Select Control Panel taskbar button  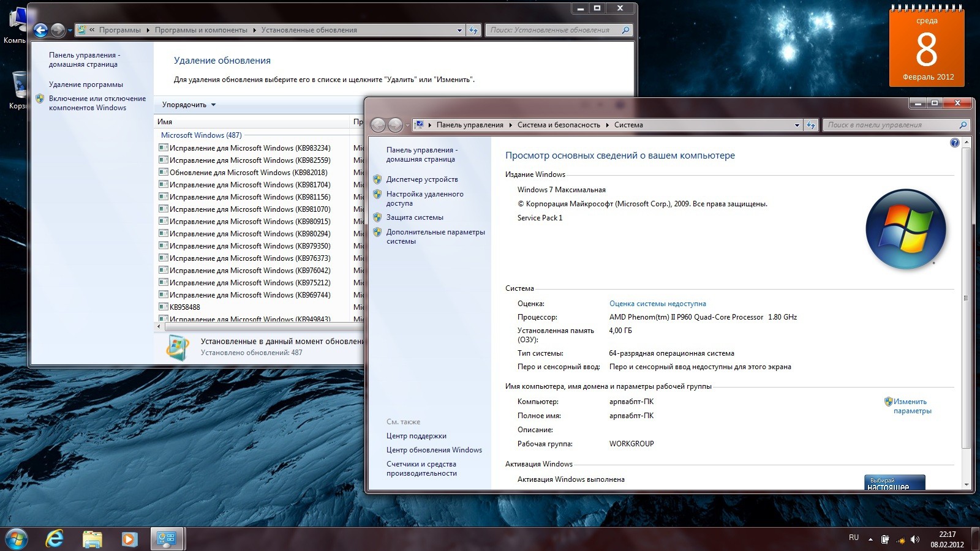167,539
